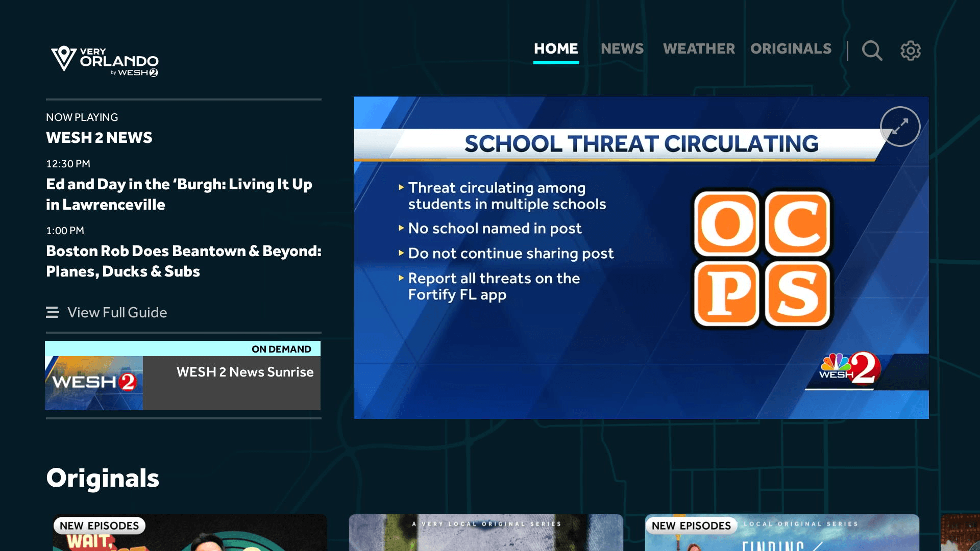Viewport: 980px width, 551px height.
Task: Click the WESH 2 on-demand thumbnail image
Action: (94, 383)
